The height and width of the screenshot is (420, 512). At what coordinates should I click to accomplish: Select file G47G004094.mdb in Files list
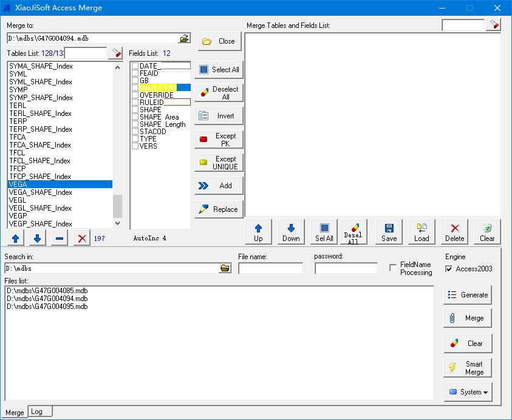point(47,299)
